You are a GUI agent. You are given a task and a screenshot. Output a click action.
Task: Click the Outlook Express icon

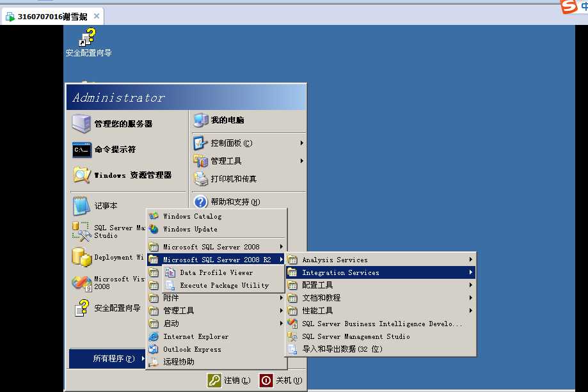pyautogui.click(x=154, y=349)
